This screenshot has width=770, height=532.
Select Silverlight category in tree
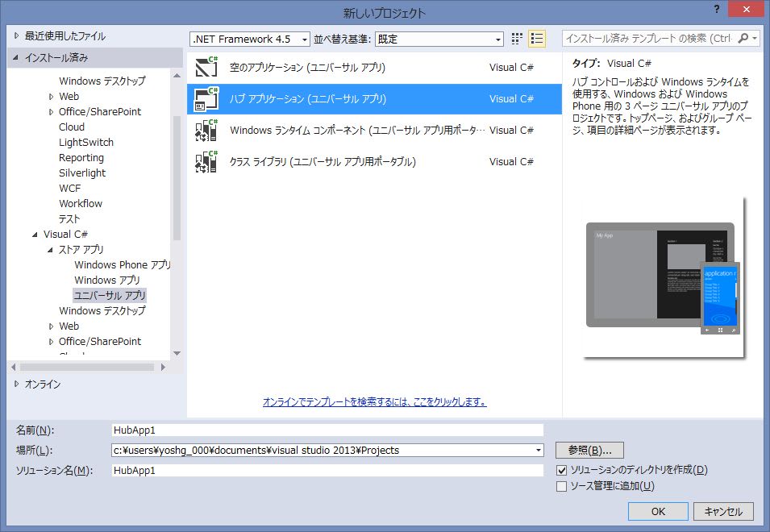82,173
